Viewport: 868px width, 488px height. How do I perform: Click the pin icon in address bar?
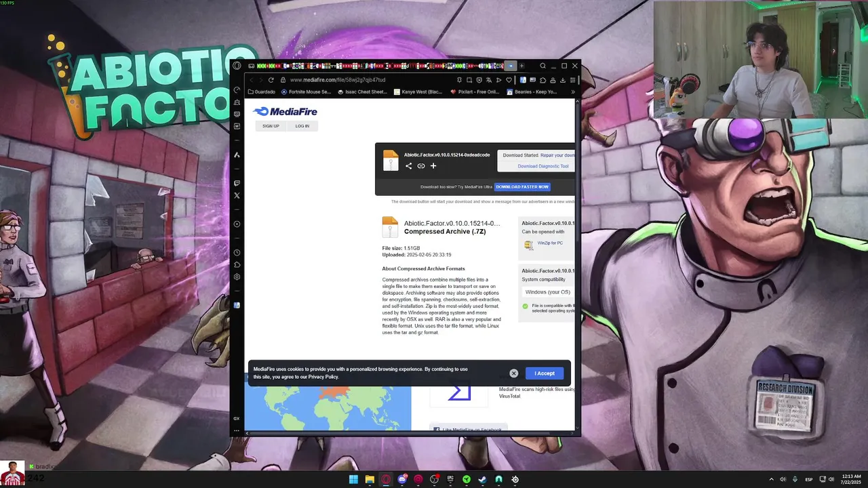459,80
